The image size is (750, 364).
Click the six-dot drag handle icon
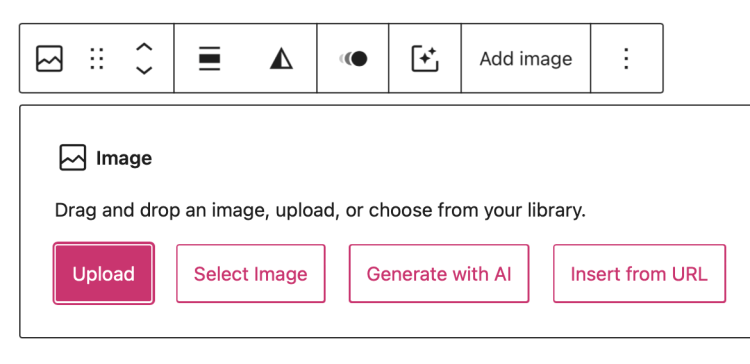tap(97, 58)
